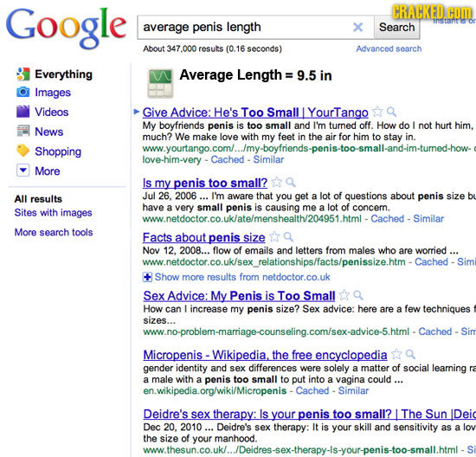This screenshot has height=457, width=476.
Task: Star the 'Facts about penis size' result
Action: (x=274, y=237)
